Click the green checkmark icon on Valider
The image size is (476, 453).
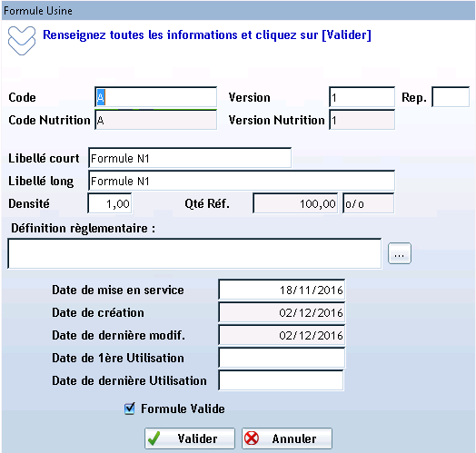click(154, 438)
